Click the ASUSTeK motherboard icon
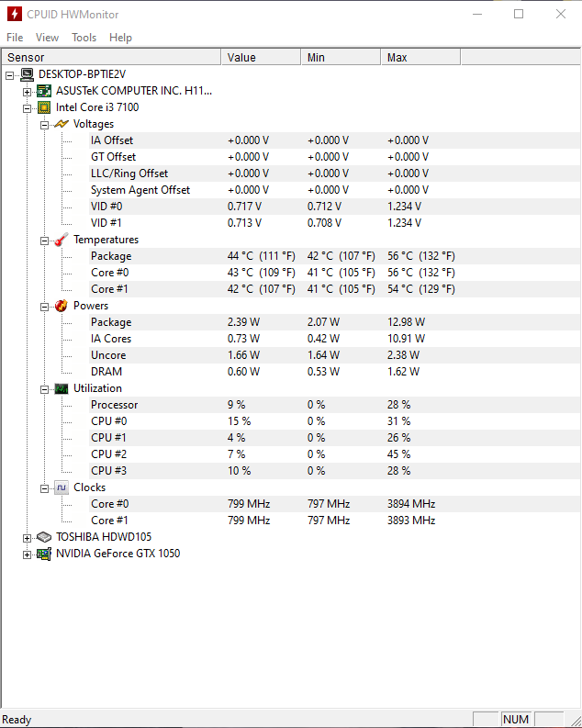Viewport: 582px width, 728px height. pyautogui.click(x=44, y=91)
